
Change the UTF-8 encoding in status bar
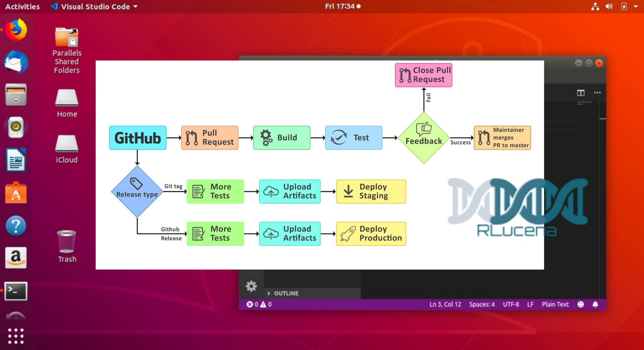pos(511,304)
